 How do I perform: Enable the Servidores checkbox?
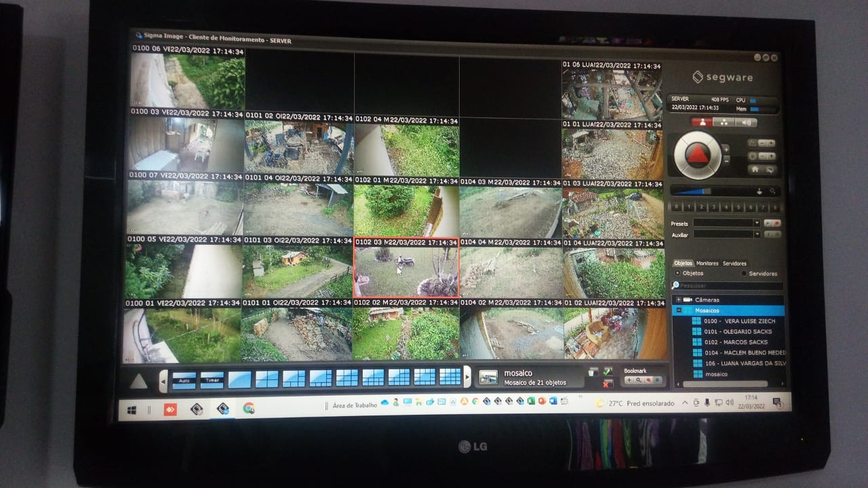click(744, 274)
